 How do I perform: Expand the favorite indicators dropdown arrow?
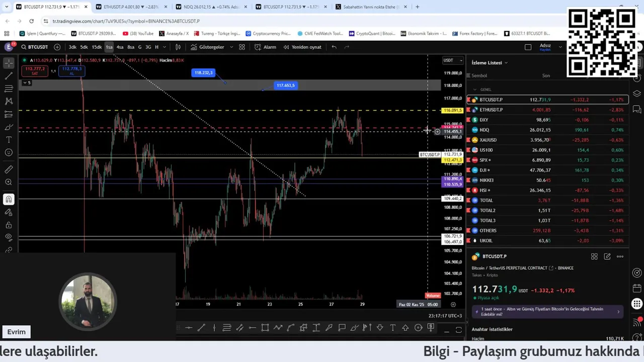pos(231,47)
